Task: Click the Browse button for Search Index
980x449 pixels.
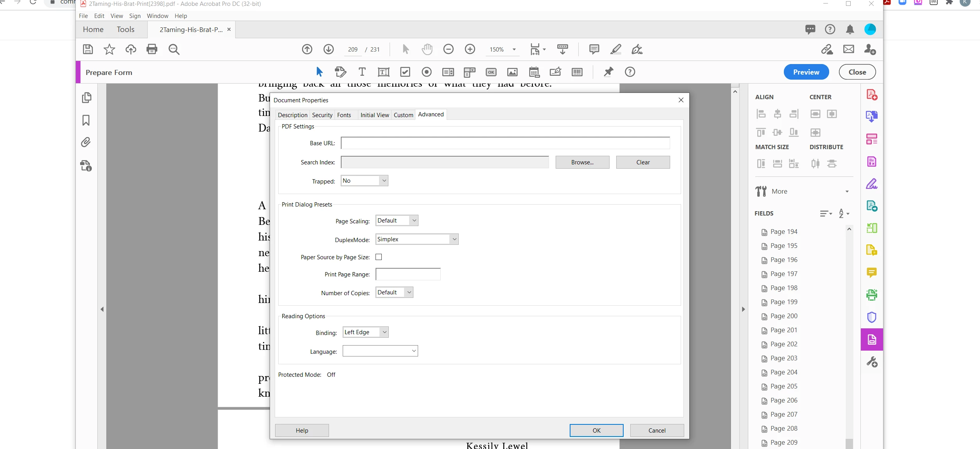Action: coord(582,162)
